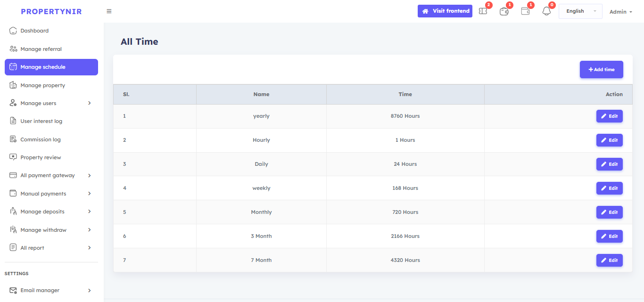The image size is (644, 302).
Task: Click the Property review star icon
Action: [x=13, y=157]
